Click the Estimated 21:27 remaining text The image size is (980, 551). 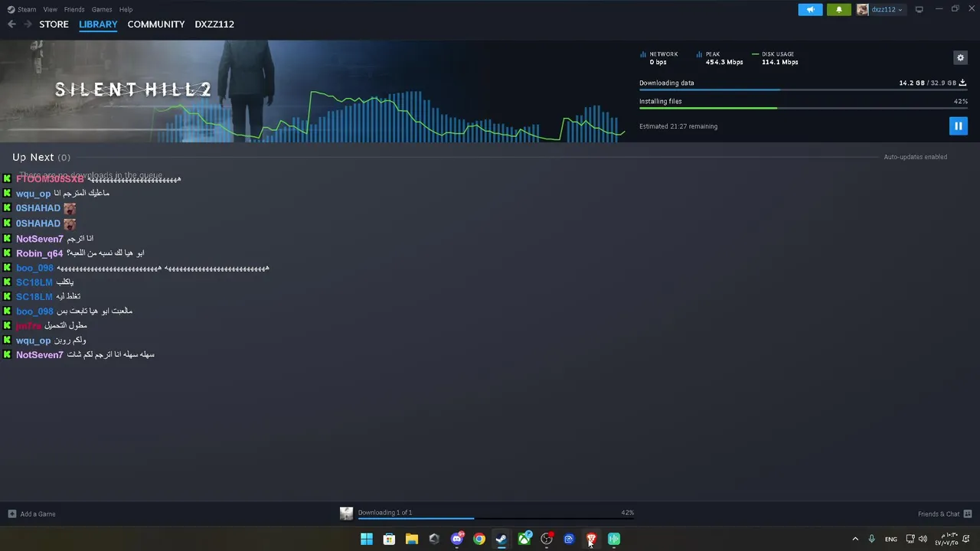678,126
